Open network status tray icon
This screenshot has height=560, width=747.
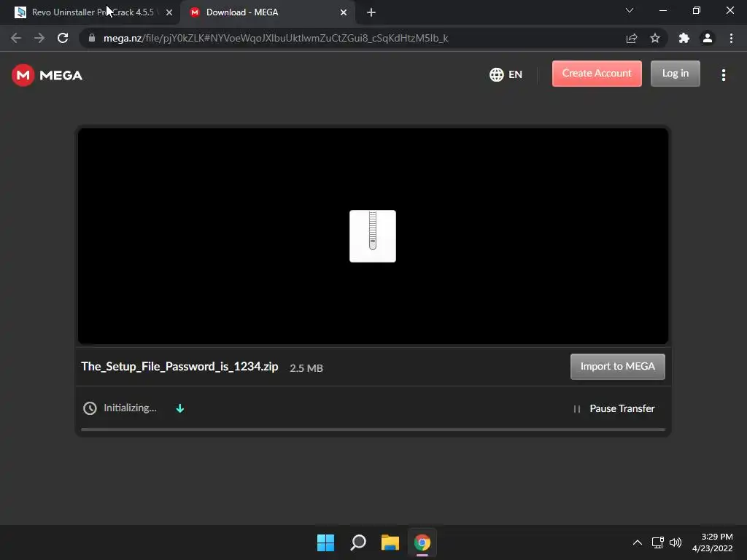658,542
